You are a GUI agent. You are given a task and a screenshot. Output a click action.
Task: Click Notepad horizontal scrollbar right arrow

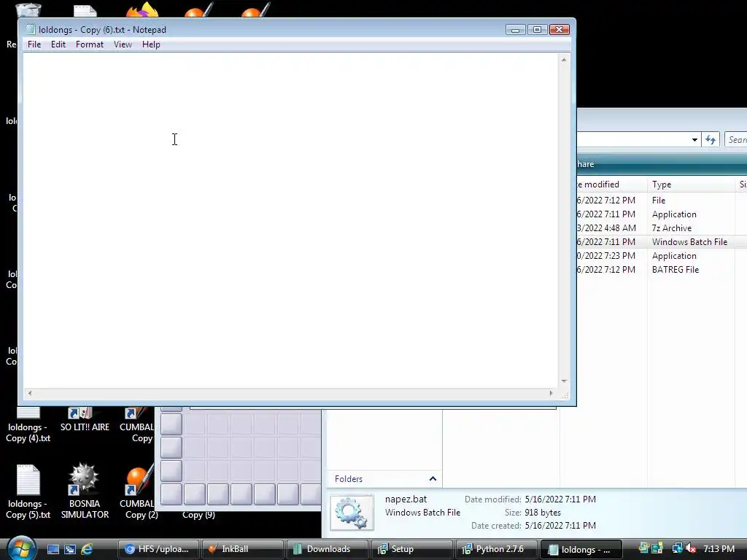[551, 393]
